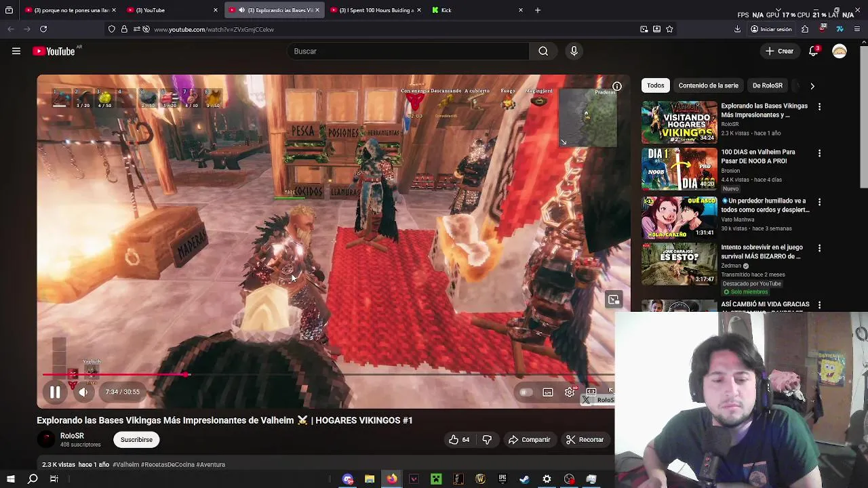The image size is (868, 488).
Task: Open options for 100 DIAS en Valheim video
Action: [x=819, y=153]
